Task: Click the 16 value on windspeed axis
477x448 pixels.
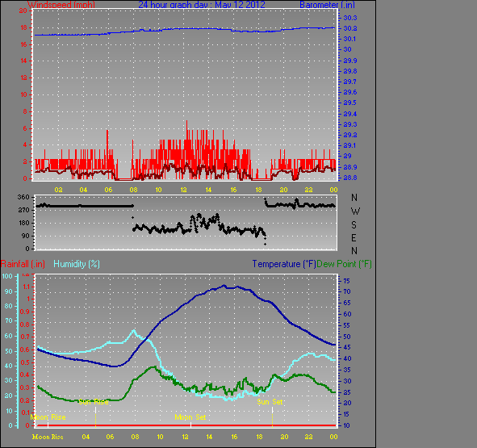Action: (x=23, y=44)
